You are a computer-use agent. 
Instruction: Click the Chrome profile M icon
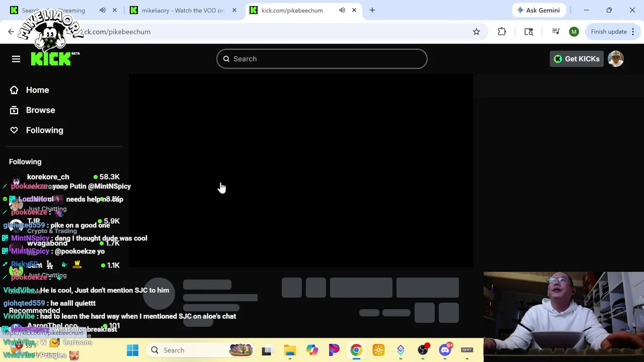pos(574,32)
